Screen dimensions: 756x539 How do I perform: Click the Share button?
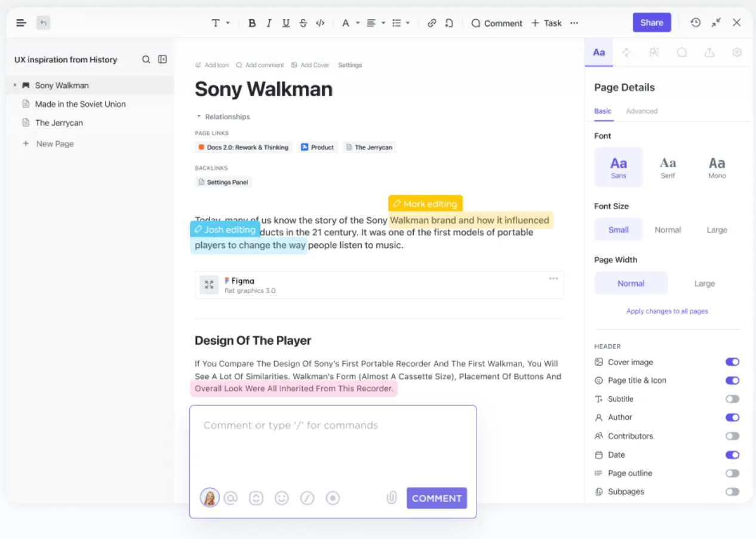point(651,23)
